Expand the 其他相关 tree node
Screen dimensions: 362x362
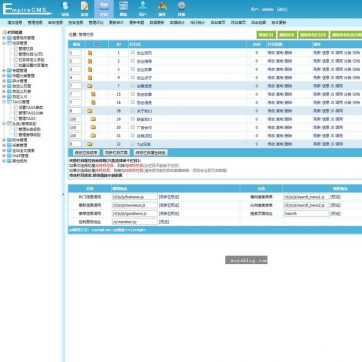(4, 161)
